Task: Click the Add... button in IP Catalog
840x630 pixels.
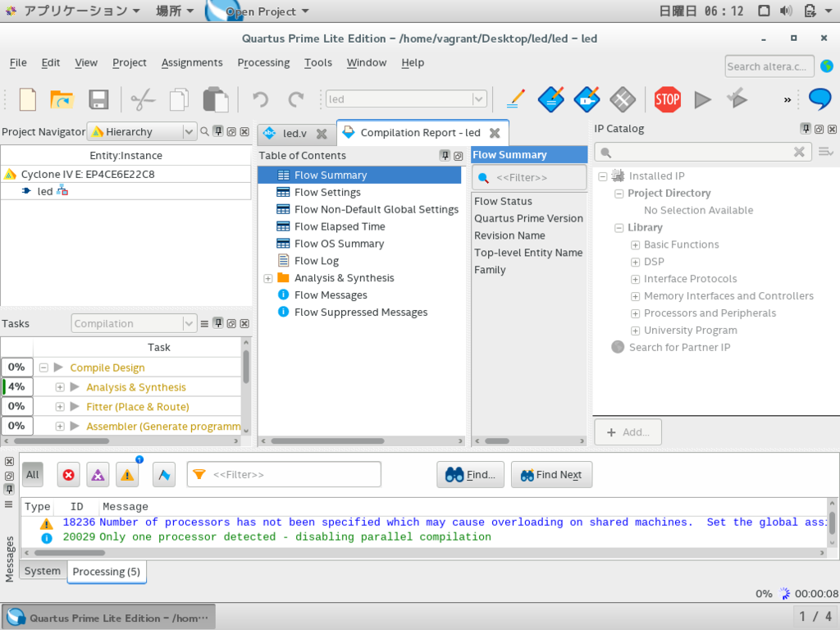Action: (x=628, y=432)
